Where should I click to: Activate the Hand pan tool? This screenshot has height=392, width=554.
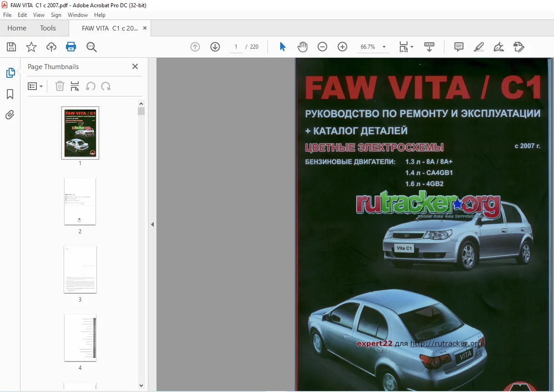(x=302, y=47)
